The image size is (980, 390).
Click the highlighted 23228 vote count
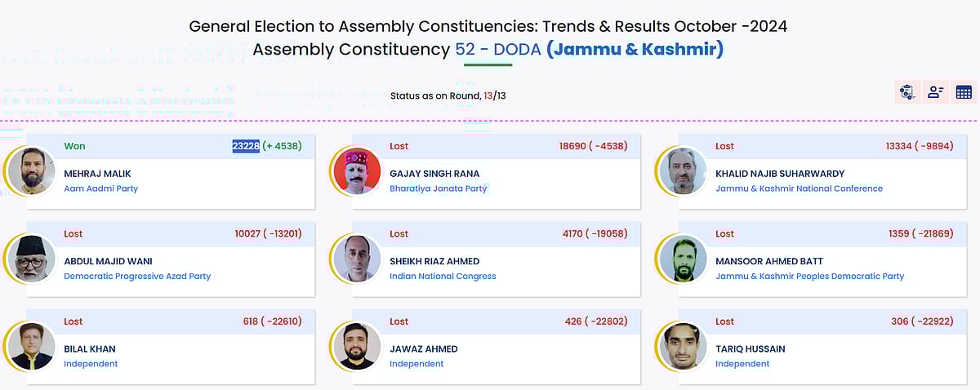[x=246, y=146]
